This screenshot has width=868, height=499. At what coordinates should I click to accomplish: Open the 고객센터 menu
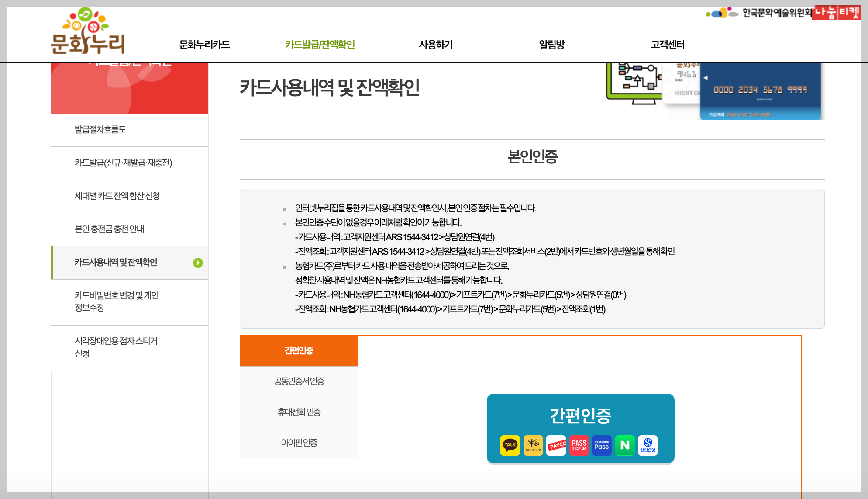coord(668,45)
